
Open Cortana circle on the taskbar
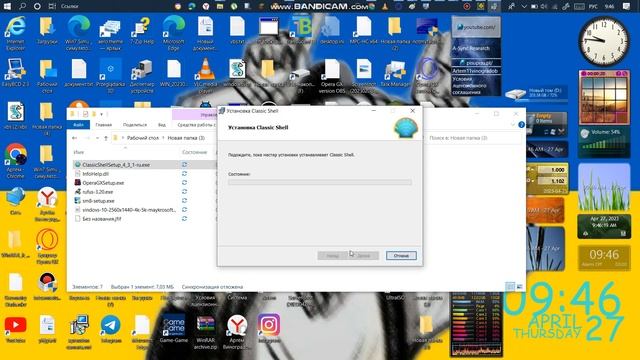(37, 6)
